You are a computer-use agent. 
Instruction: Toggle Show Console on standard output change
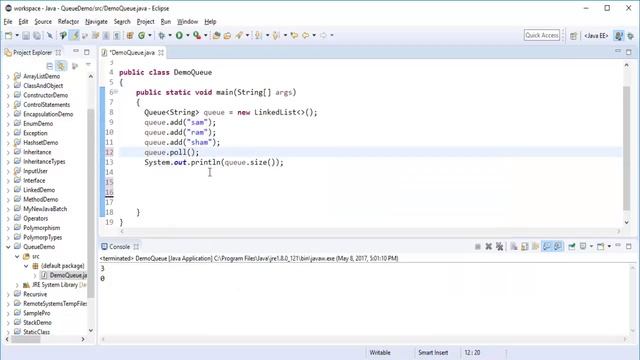(547, 247)
